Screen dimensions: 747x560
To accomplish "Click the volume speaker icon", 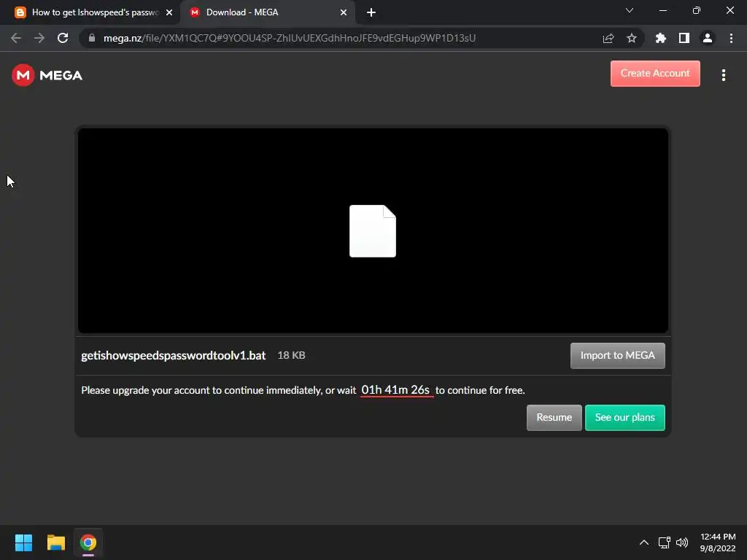I will (x=682, y=542).
